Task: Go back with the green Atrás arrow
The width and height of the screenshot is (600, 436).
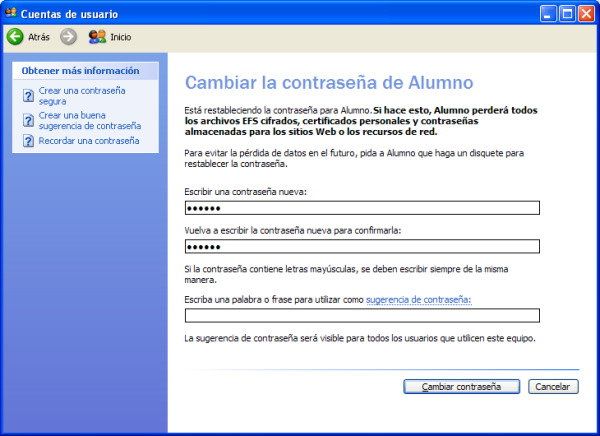Action: (x=15, y=37)
